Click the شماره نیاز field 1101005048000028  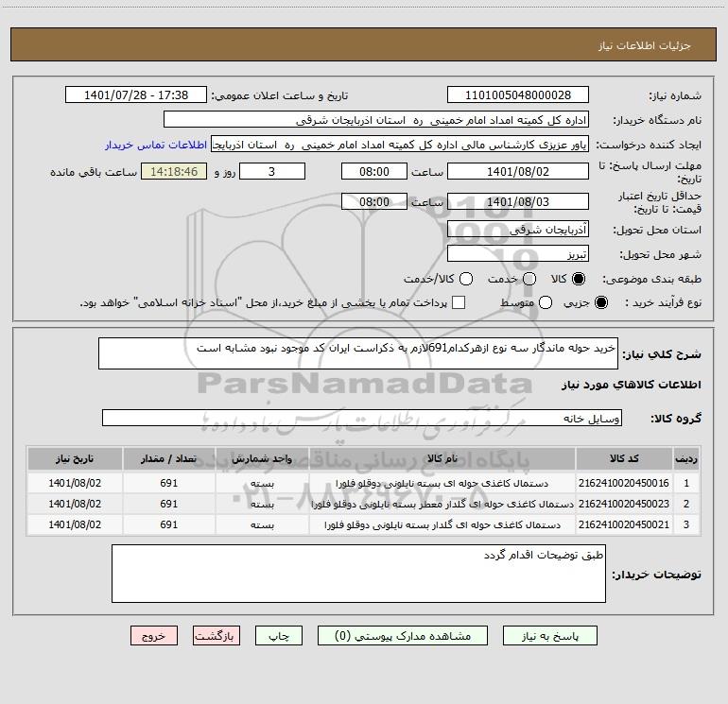click(x=518, y=94)
